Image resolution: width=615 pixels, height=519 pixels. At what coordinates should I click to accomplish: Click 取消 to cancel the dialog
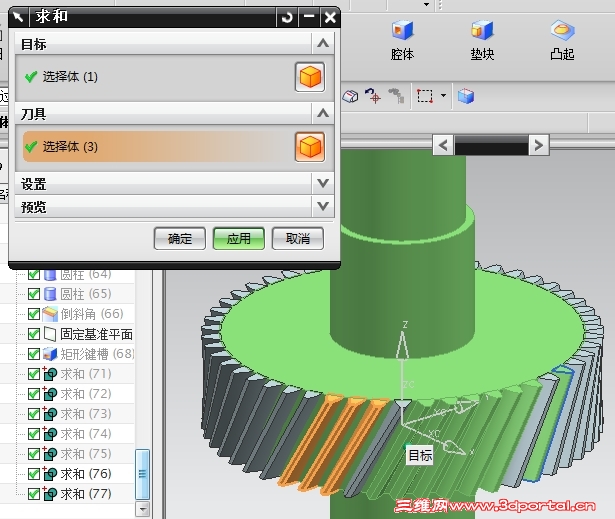coord(298,239)
